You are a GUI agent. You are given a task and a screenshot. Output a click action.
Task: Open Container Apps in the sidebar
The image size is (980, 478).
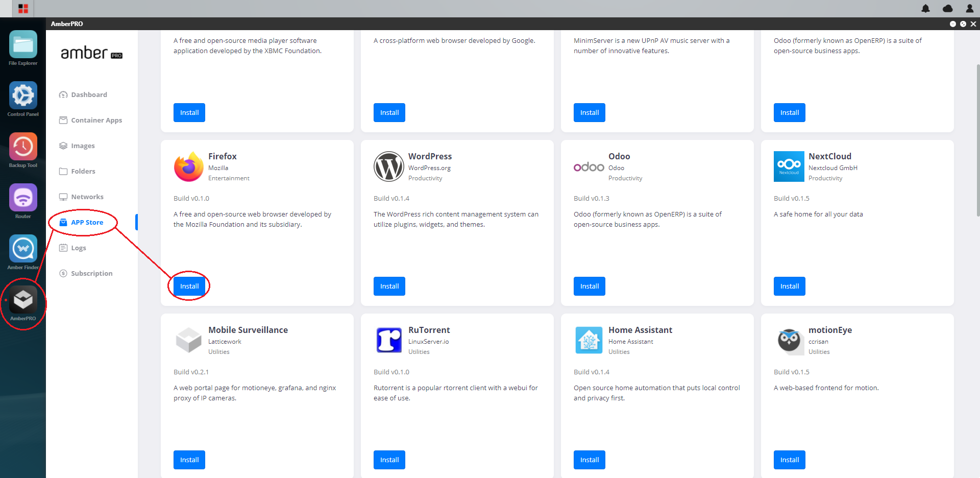[91, 120]
